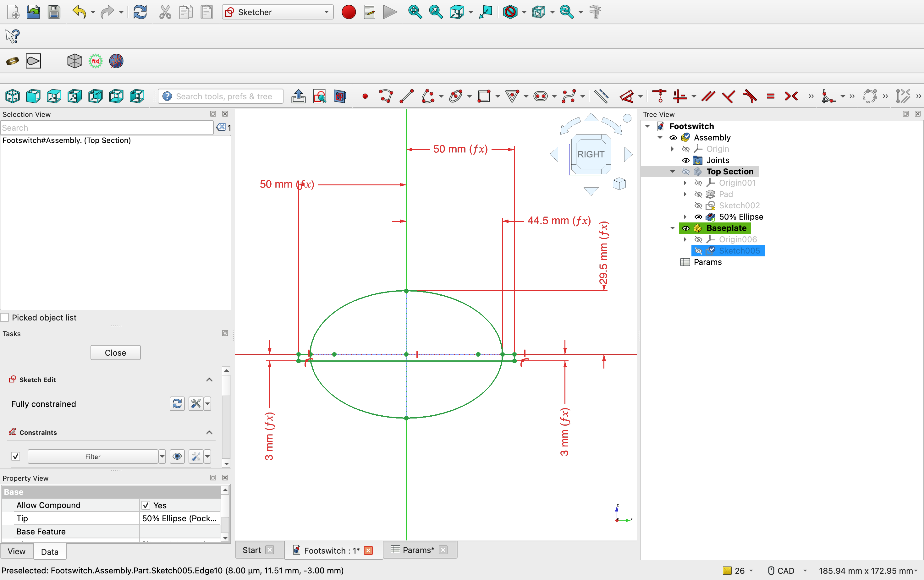Collapse the Baseplate tree node
The image size is (924, 580).
coord(673,228)
